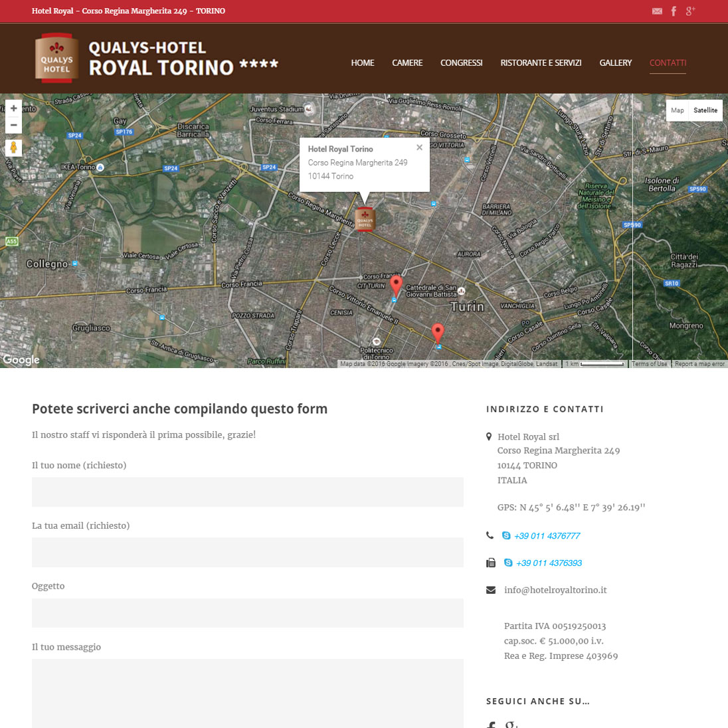This screenshot has width=728, height=728.
Task: Click the 'INDIRIZZO E CONTATTI' heading
Action: point(545,409)
